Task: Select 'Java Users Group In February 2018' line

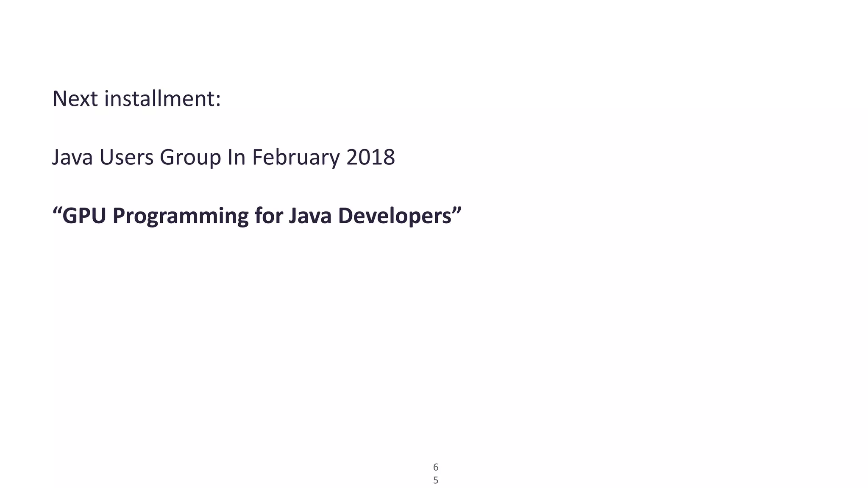Action: (x=223, y=157)
